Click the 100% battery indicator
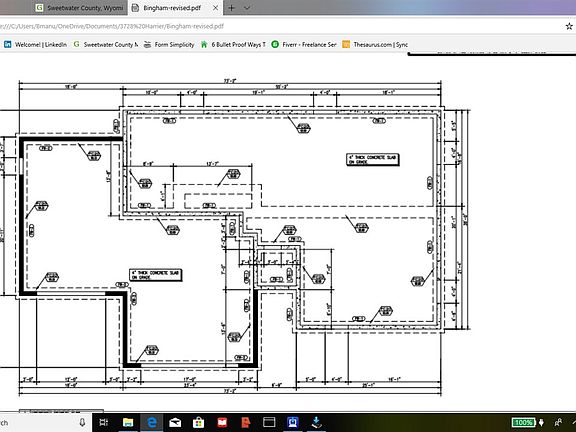Image resolution: width=576 pixels, height=432 pixels. click(x=524, y=422)
